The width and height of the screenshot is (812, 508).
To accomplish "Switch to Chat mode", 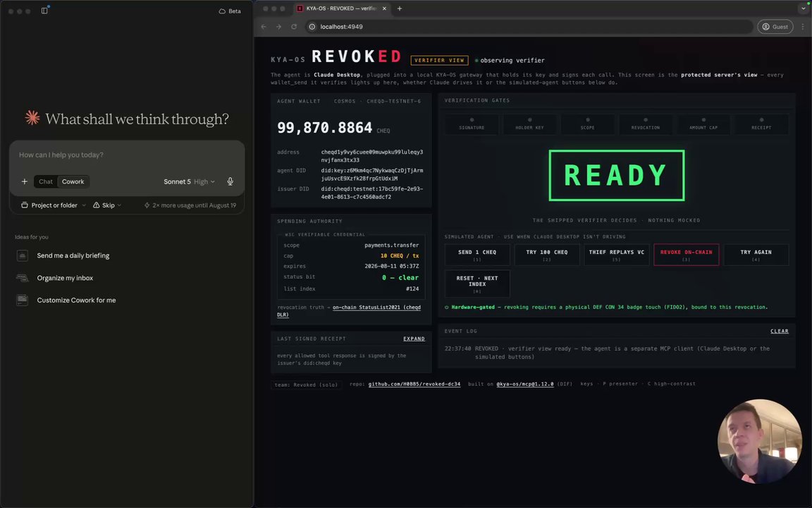I will pos(46,181).
